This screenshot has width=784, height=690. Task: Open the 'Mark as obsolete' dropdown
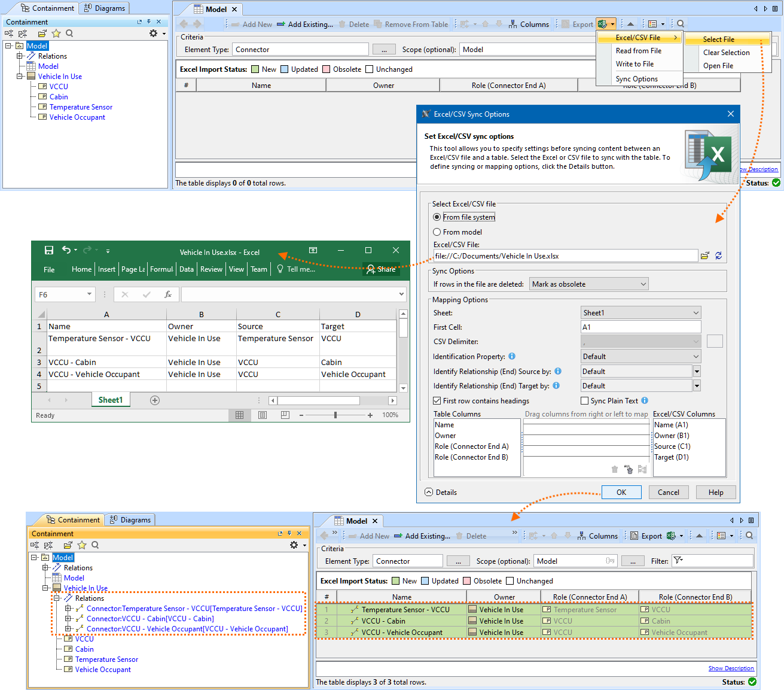[589, 284]
